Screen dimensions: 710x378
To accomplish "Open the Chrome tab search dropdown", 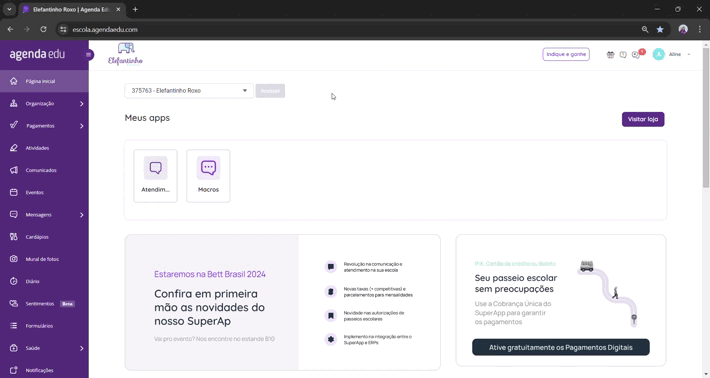I will (x=9, y=9).
